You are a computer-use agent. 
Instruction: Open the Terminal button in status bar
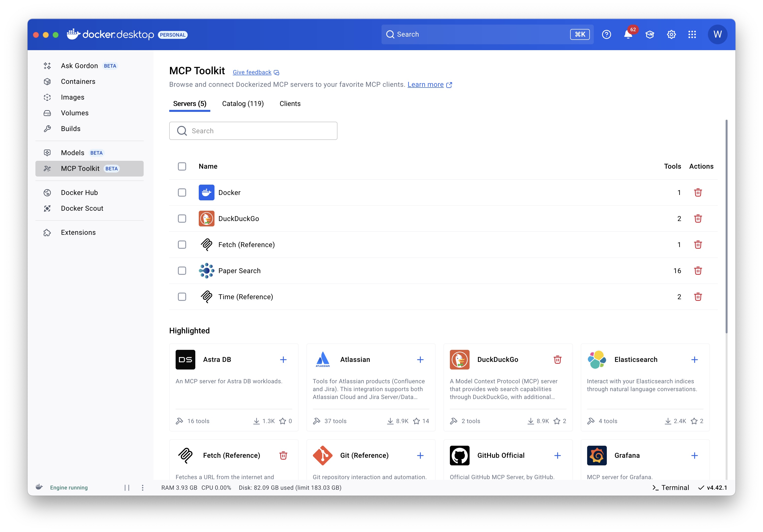pos(671,488)
